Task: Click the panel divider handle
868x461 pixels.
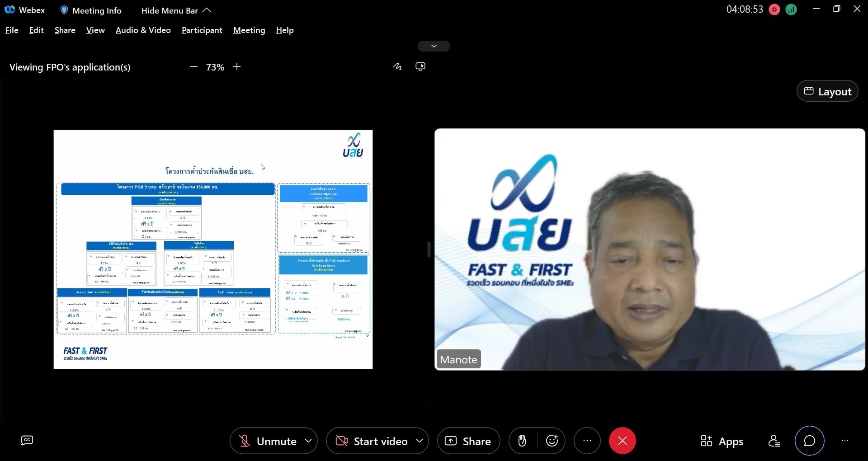Action: click(x=429, y=249)
